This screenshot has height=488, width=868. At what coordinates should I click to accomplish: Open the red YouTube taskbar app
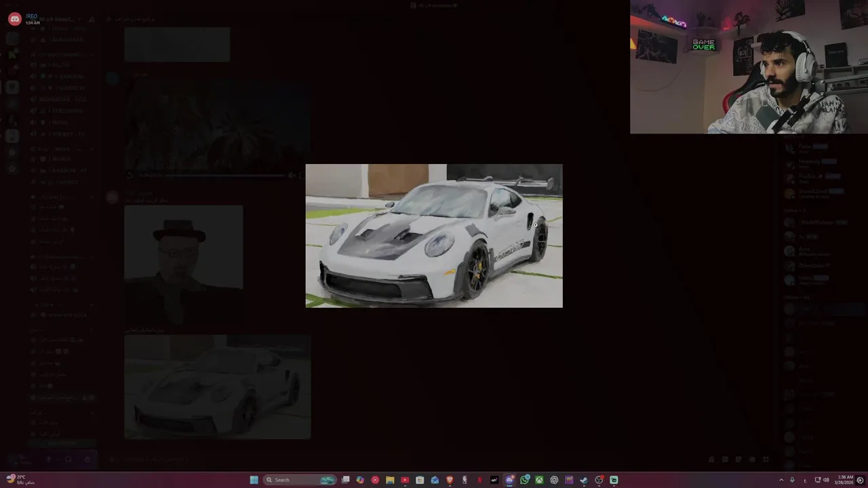point(405,480)
